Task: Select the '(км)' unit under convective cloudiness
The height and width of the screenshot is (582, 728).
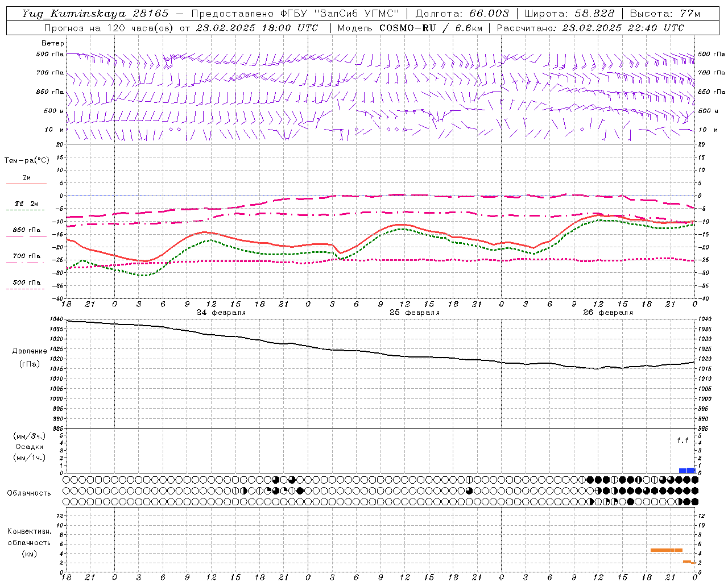Action: (x=30, y=554)
